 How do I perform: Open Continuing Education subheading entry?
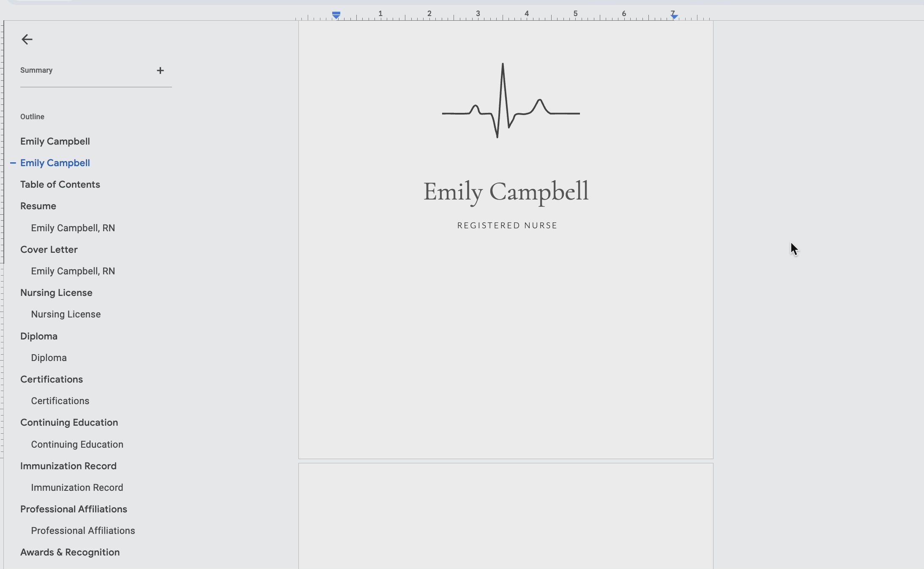pyautogui.click(x=77, y=444)
